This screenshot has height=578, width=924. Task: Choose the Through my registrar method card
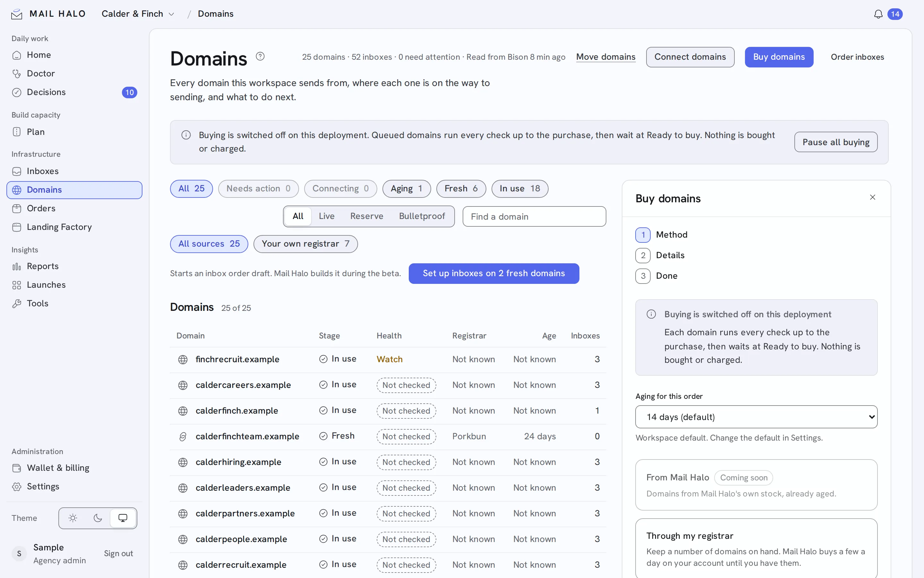pyautogui.click(x=756, y=548)
